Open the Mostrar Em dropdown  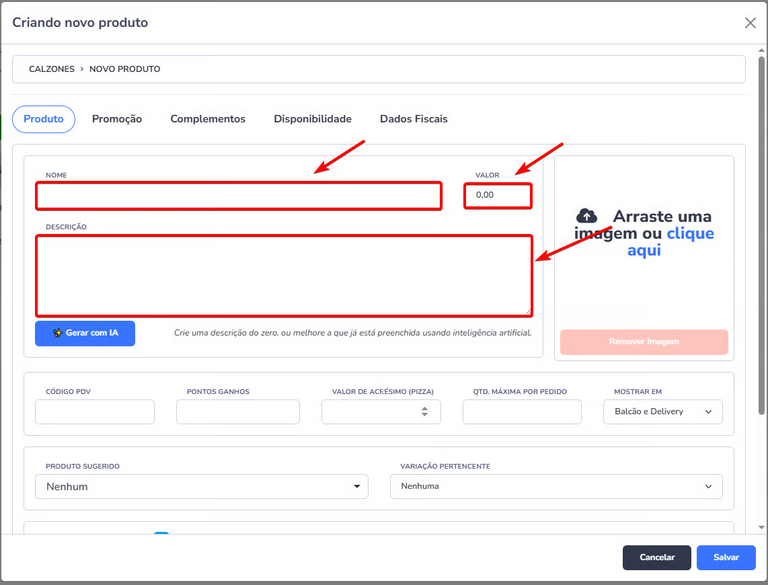pyautogui.click(x=662, y=411)
